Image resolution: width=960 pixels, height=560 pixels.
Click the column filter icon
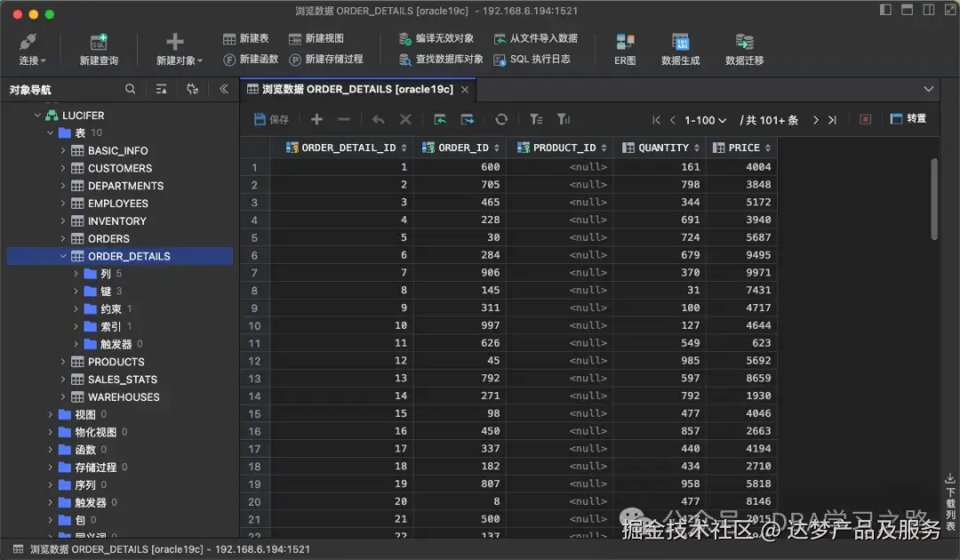(564, 119)
